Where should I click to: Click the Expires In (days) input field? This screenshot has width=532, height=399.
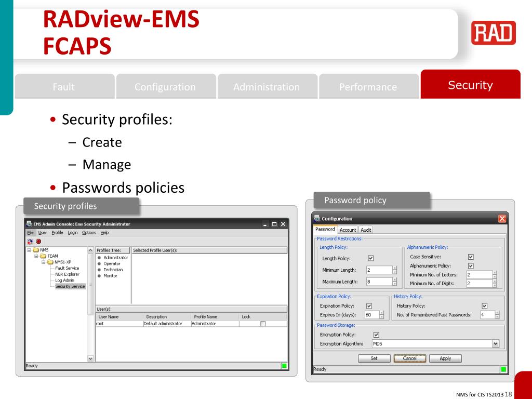pyautogui.click(x=372, y=315)
